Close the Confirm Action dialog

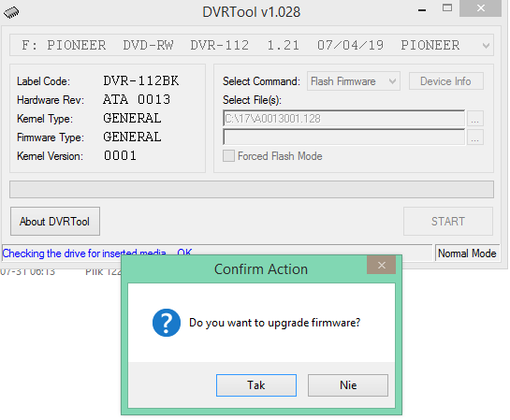pos(381,265)
